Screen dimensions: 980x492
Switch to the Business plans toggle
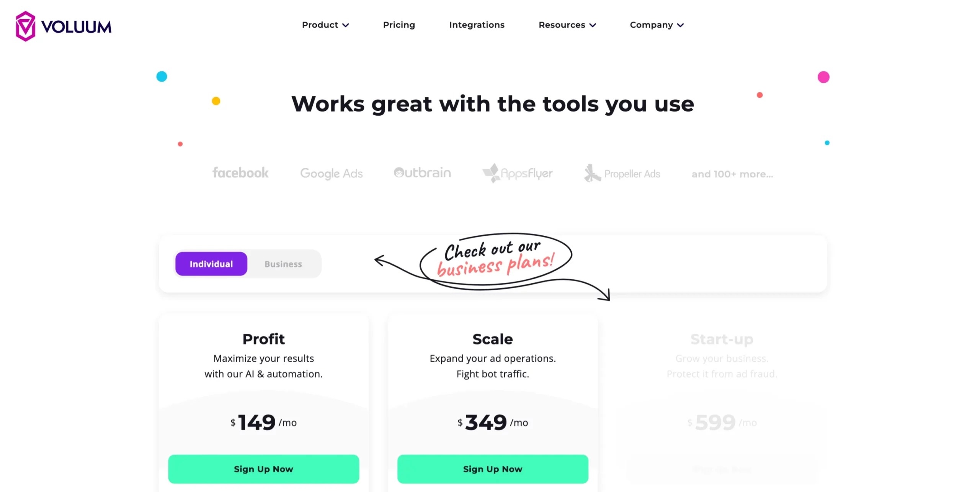pyautogui.click(x=283, y=264)
